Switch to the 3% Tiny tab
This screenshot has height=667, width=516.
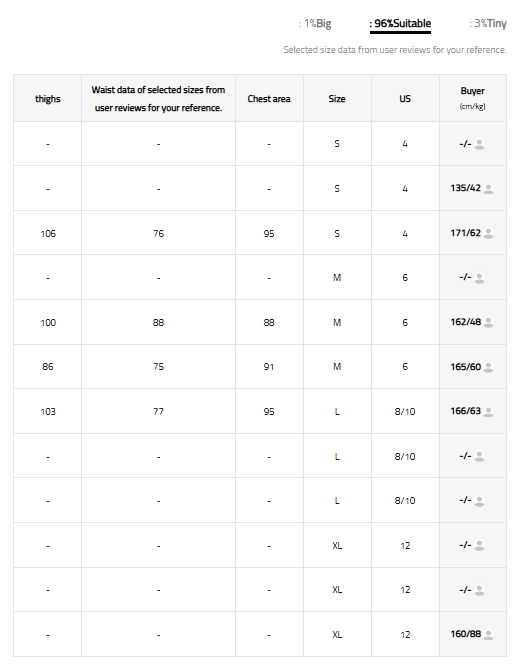pyautogui.click(x=488, y=23)
